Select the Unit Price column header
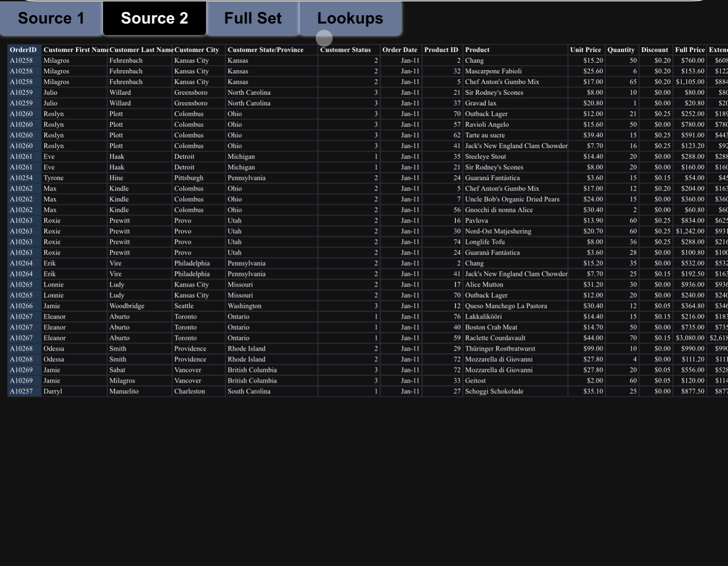The width and height of the screenshot is (728, 566). [587, 50]
